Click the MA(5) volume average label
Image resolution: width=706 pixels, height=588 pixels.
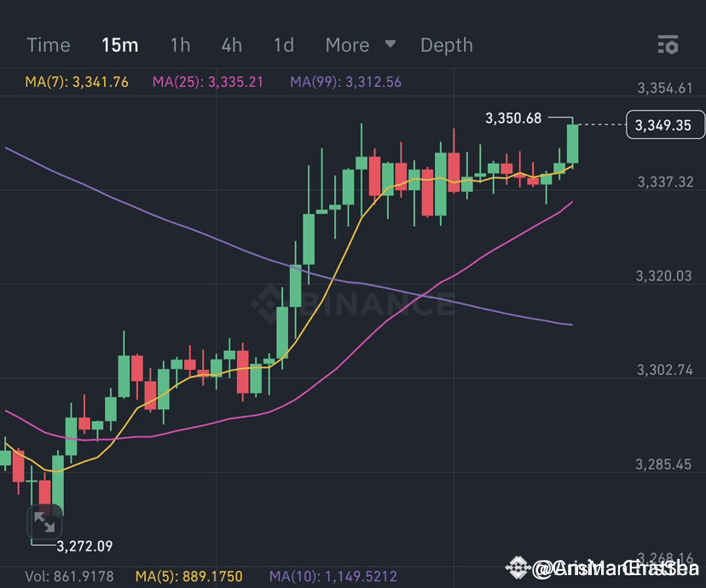pos(189,576)
